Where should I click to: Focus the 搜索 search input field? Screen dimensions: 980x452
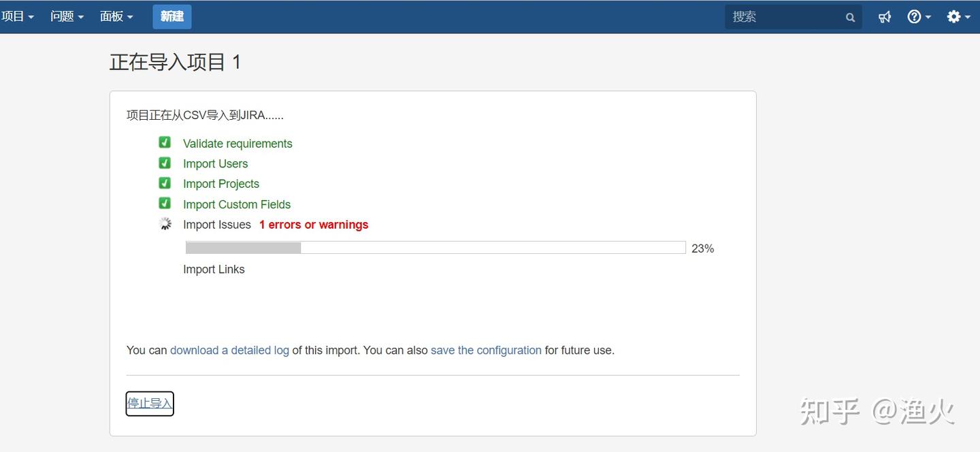pyautogui.click(x=783, y=17)
